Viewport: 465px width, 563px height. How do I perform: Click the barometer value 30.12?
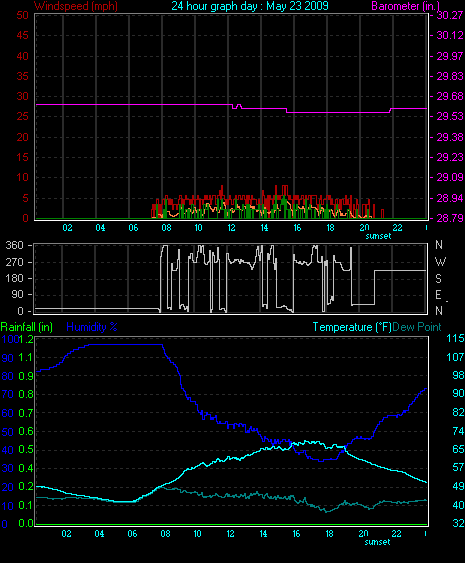(x=450, y=35)
